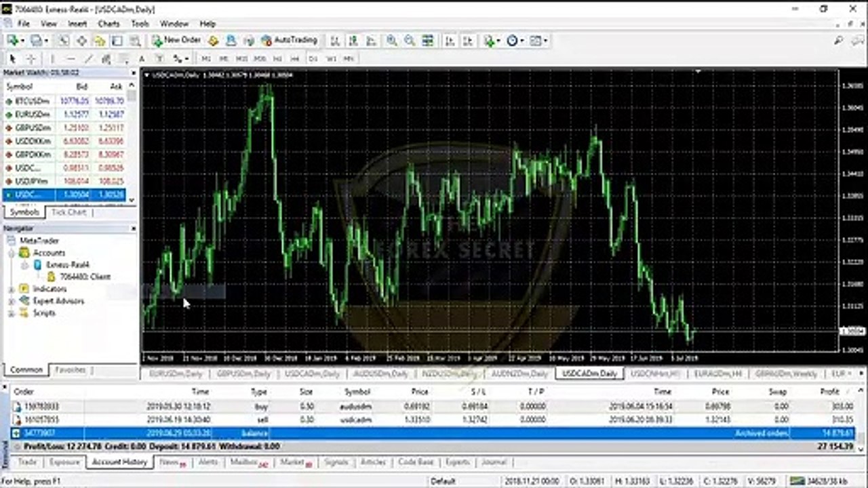Screen dimensions: 868x488
Task: Toggle the AutoTrading button
Action: coord(290,41)
